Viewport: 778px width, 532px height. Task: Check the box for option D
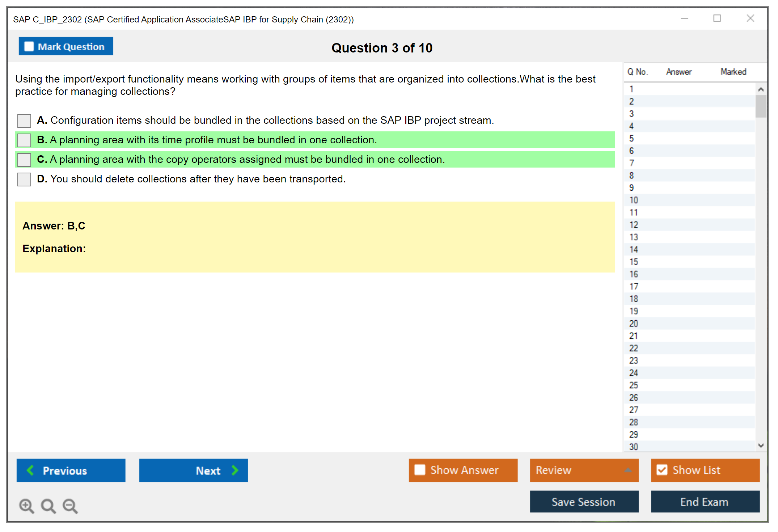[24, 179]
